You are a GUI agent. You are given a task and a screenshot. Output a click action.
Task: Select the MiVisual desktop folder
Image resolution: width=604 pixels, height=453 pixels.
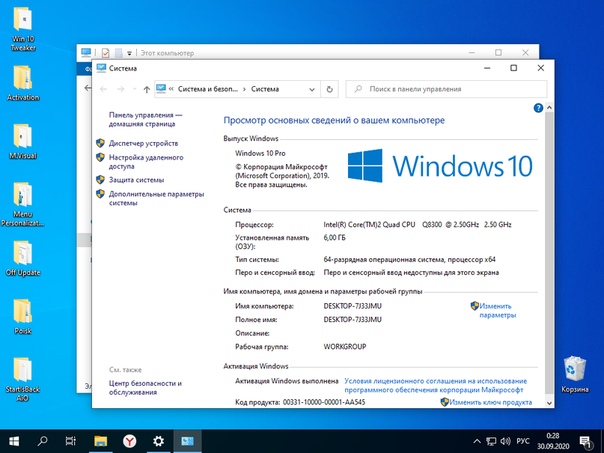point(23,141)
